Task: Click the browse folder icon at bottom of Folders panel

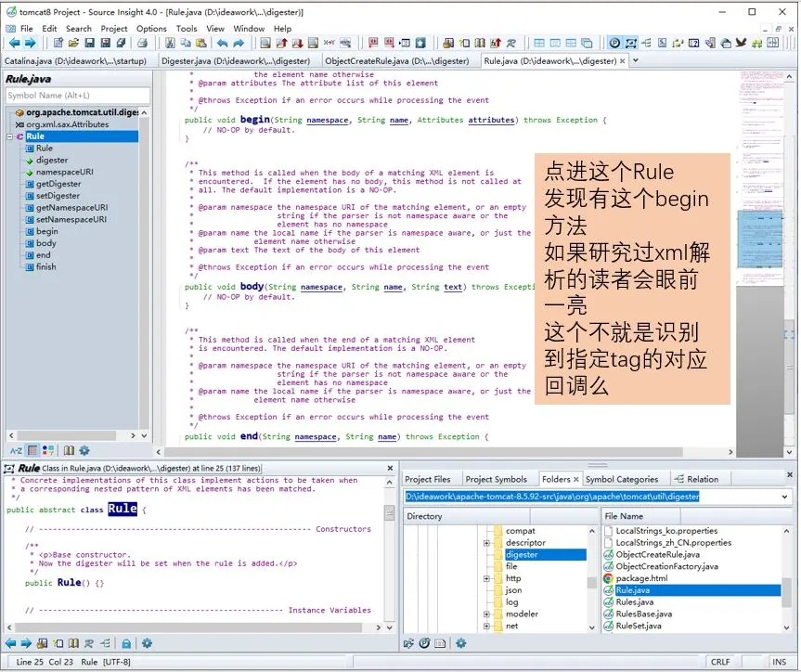Action: pyautogui.click(x=408, y=643)
